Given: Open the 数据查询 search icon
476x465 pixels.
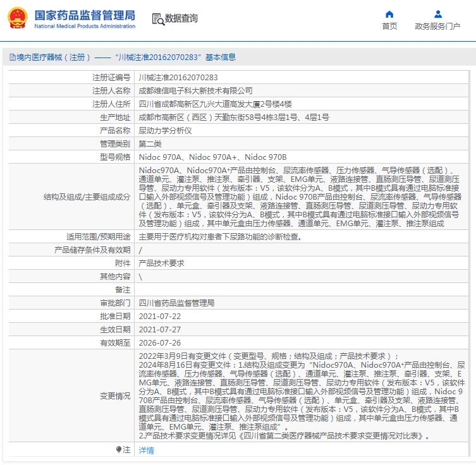Looking at the screenshot, I should coord(158,19).
